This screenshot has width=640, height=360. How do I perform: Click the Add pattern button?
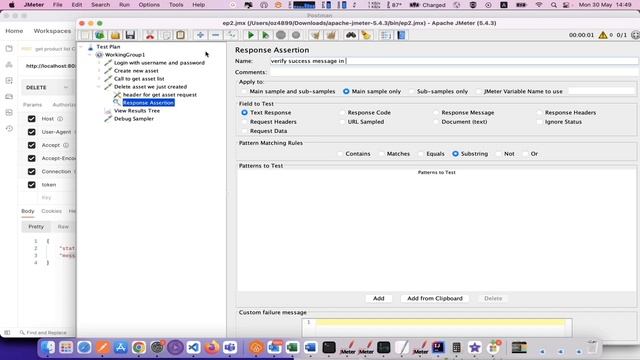point(378,298)
